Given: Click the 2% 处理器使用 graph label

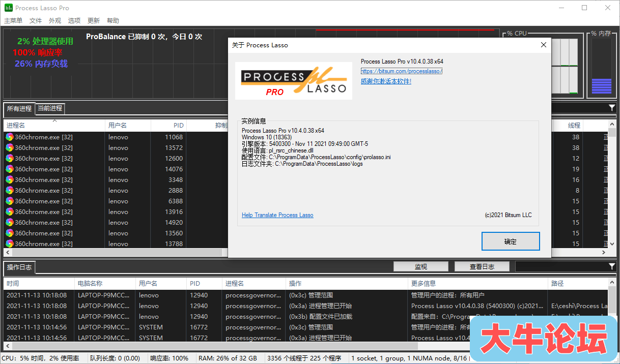Looking at the screenshot, I should [x=45, y=41].
